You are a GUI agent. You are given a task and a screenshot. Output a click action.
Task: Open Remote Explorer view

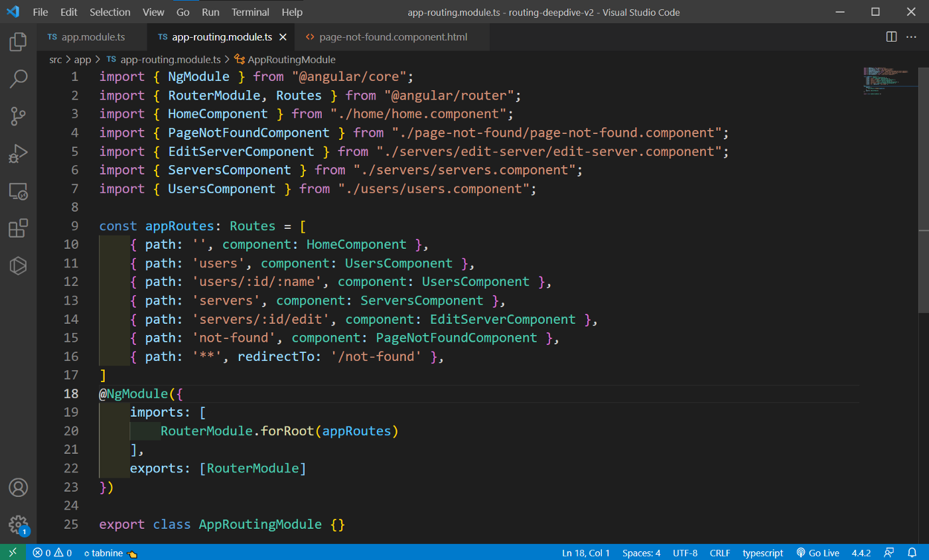[18, 192]
